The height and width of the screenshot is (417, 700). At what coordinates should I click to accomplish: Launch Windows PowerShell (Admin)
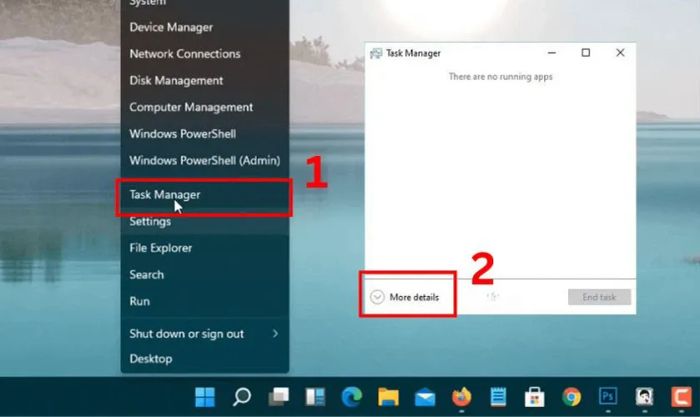[x=204, y=160]
